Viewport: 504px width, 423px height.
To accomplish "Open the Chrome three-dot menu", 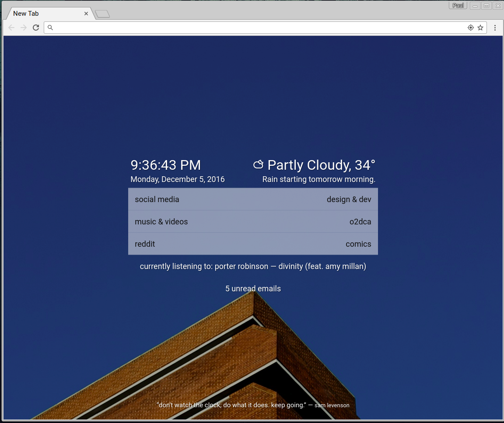I will 495,28.
